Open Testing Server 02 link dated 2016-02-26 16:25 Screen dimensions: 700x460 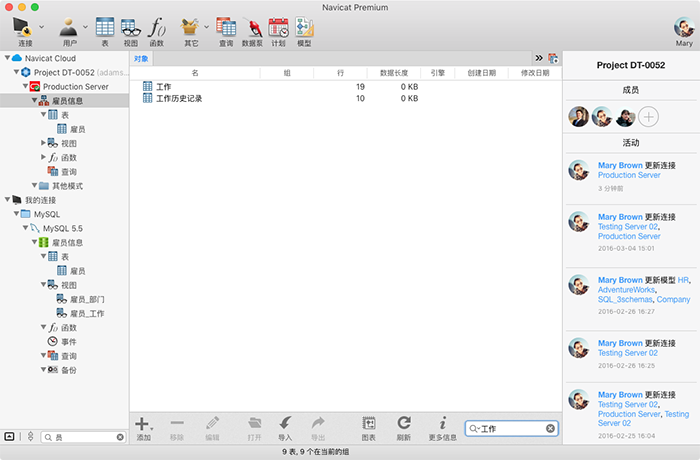(628, 353)
